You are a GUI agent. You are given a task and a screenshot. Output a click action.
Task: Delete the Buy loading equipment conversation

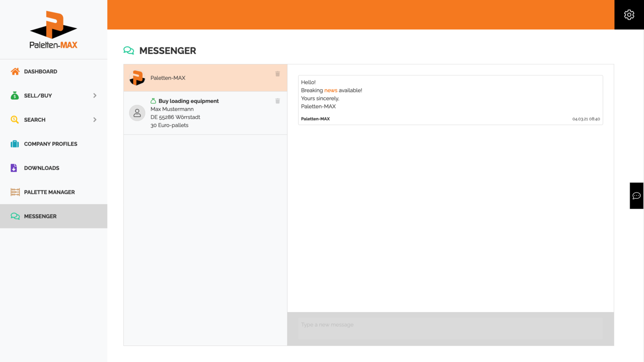click(277, 101)
